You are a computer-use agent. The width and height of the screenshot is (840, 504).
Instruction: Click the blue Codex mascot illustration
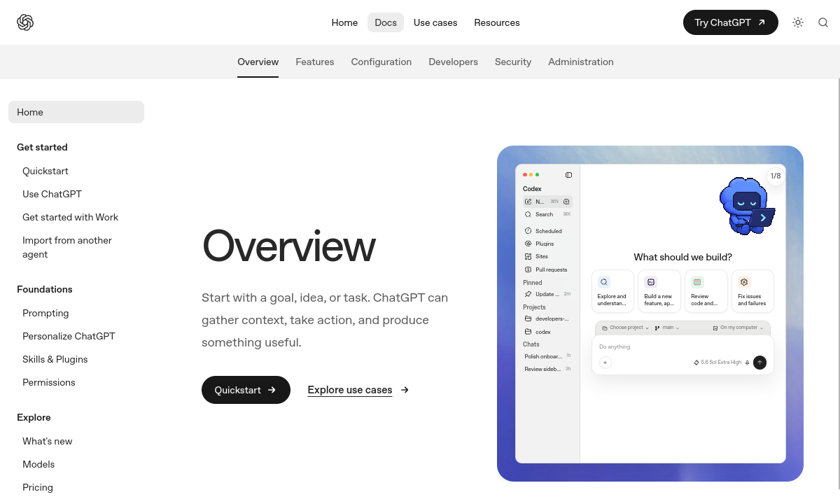click(x=746, y=205)
